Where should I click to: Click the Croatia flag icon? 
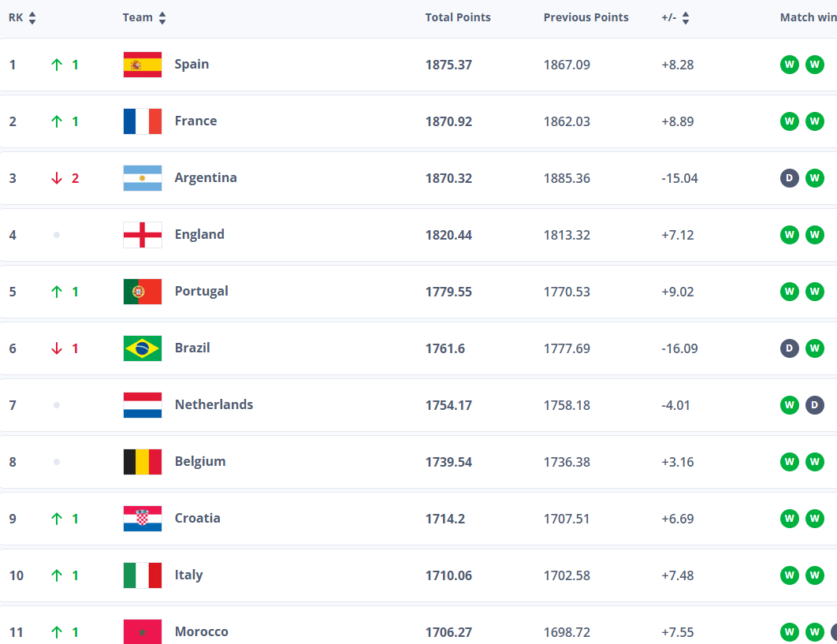[x=143, y=519]
